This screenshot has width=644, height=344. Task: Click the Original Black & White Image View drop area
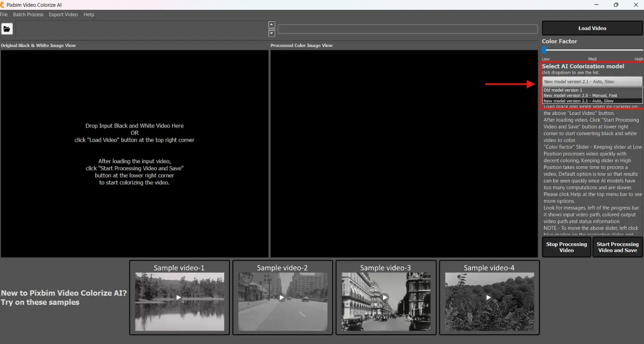(x=134, y=154)
